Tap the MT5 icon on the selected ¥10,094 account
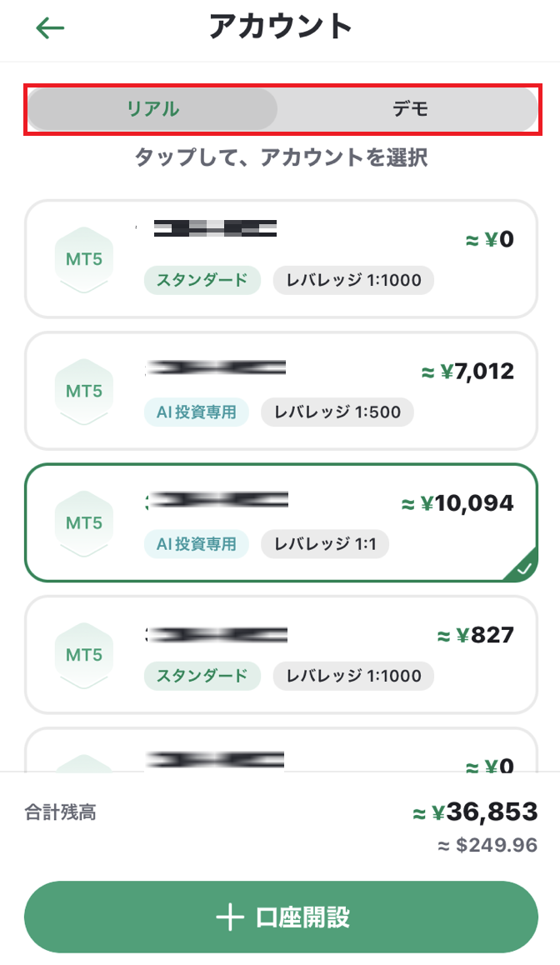The image size is (560, 965). [x=83, y=522]
